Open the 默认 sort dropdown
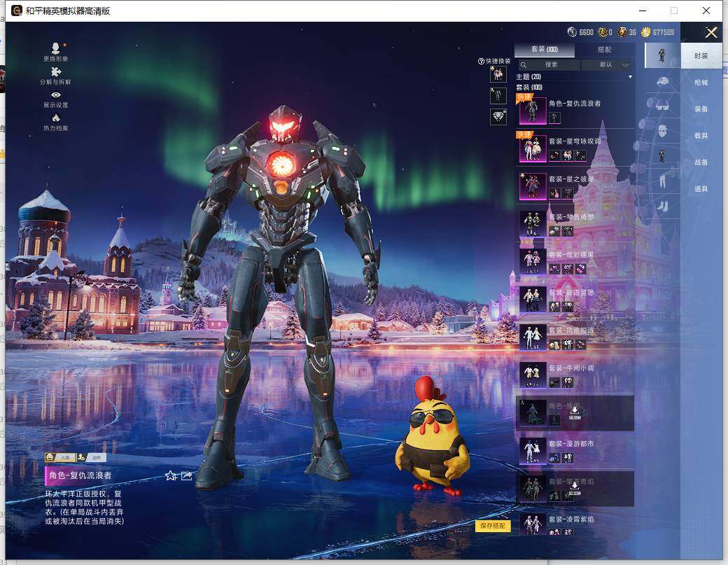This screenshot has height=565, width=728. (x=608, y=64)
